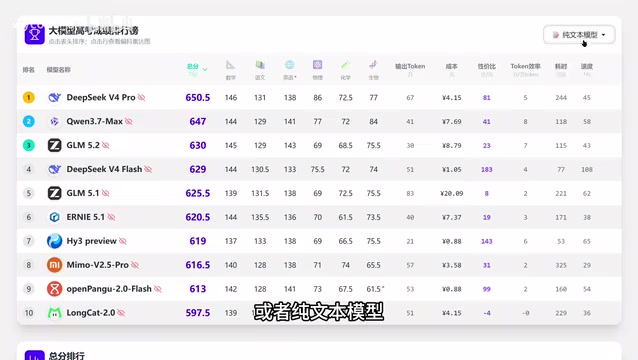Click the DeepSeek V4 Pro whale logo
The height and width of the screenshot is (360, 638).
55,98
